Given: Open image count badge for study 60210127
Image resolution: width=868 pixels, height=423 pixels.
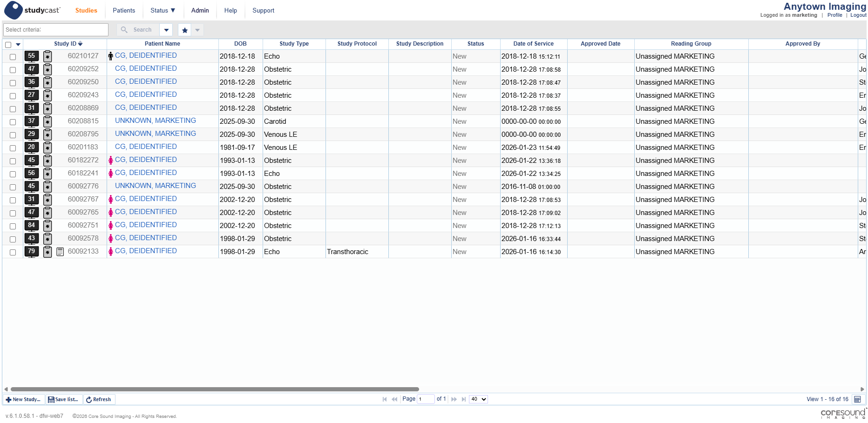Looking at the screenshot, I should 32,56.
